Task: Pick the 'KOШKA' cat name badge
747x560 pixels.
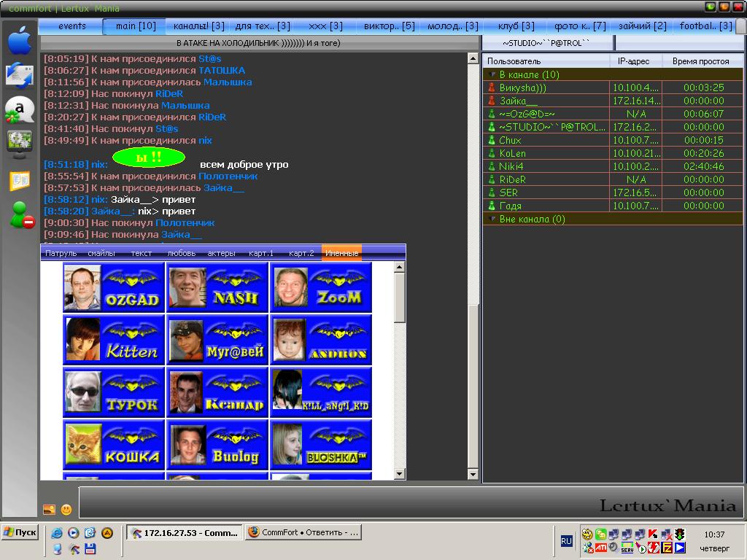Action: 114,446
